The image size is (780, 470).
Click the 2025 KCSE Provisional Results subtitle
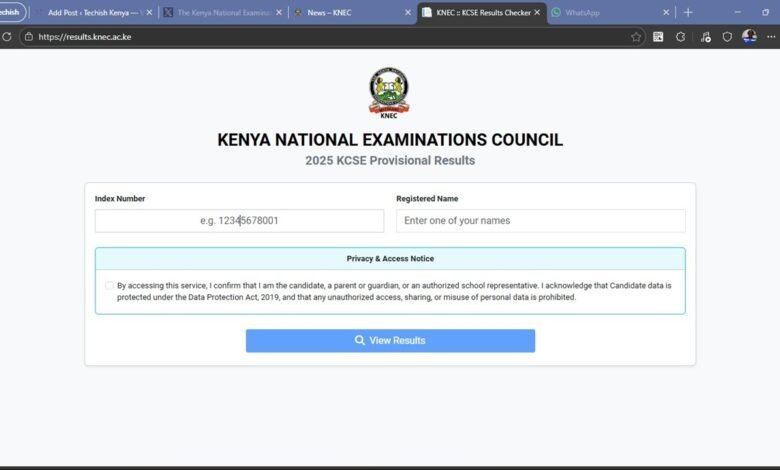390,161
